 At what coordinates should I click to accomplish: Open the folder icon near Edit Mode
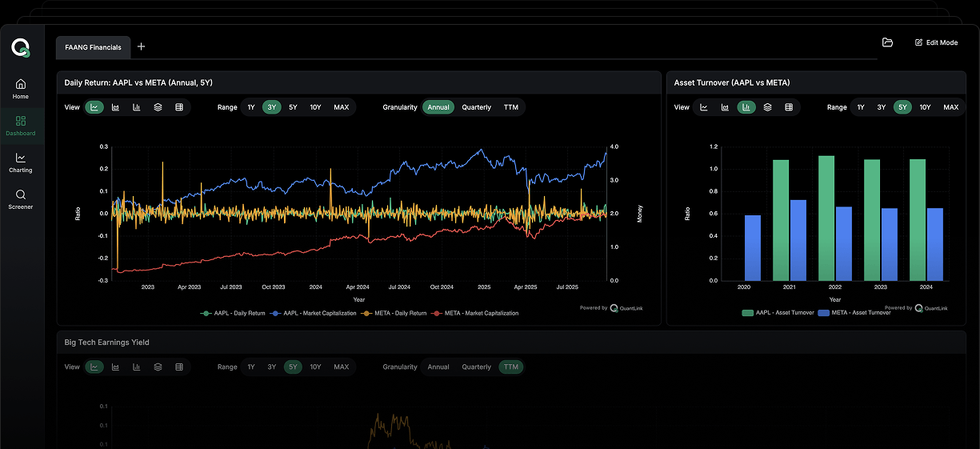tap(887, 42)
